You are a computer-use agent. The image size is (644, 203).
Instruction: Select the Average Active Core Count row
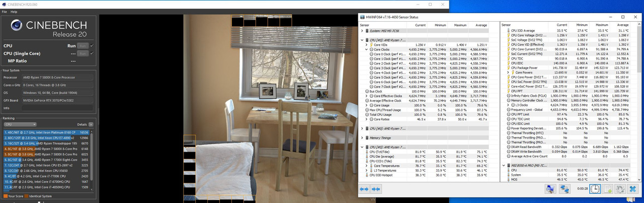click(x=568, y=156)
